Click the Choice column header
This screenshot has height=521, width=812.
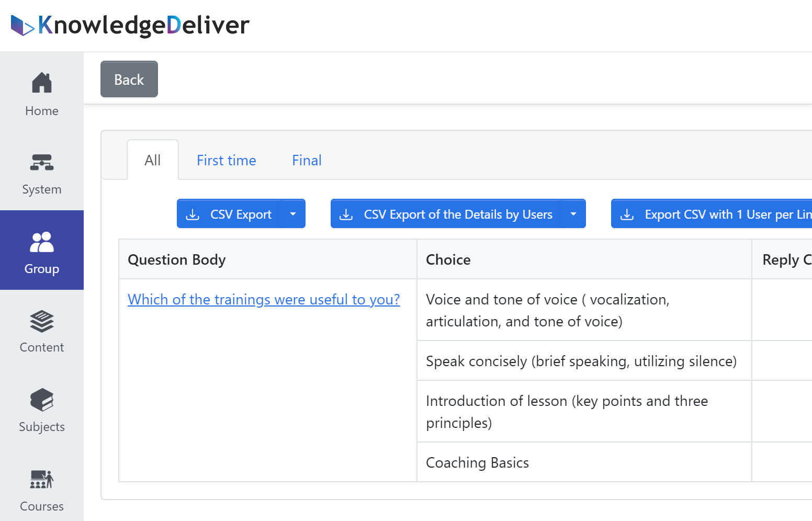(x=448, y=259)
